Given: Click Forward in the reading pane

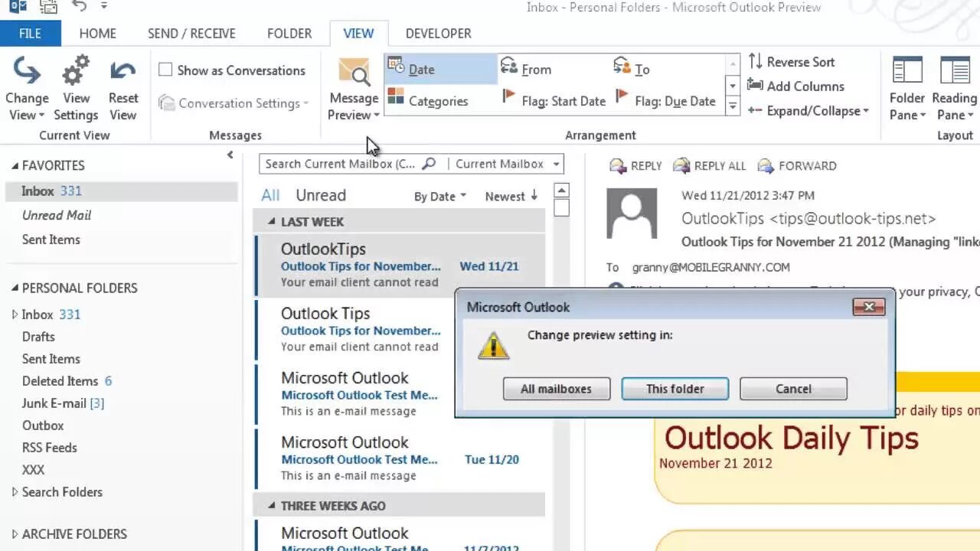Looking at the screenshot, I should [797, 165].
